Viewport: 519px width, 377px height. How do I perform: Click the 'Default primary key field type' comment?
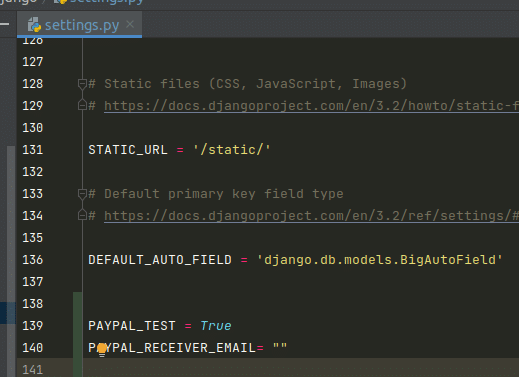224,194
